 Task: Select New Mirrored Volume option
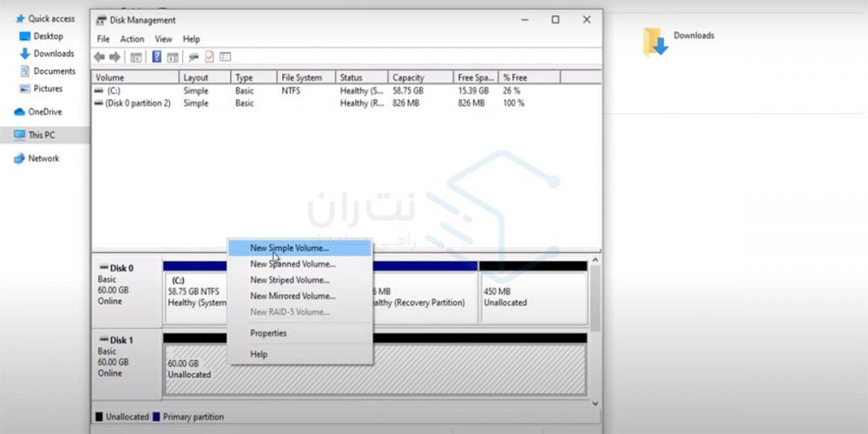[x=293, y=296]
